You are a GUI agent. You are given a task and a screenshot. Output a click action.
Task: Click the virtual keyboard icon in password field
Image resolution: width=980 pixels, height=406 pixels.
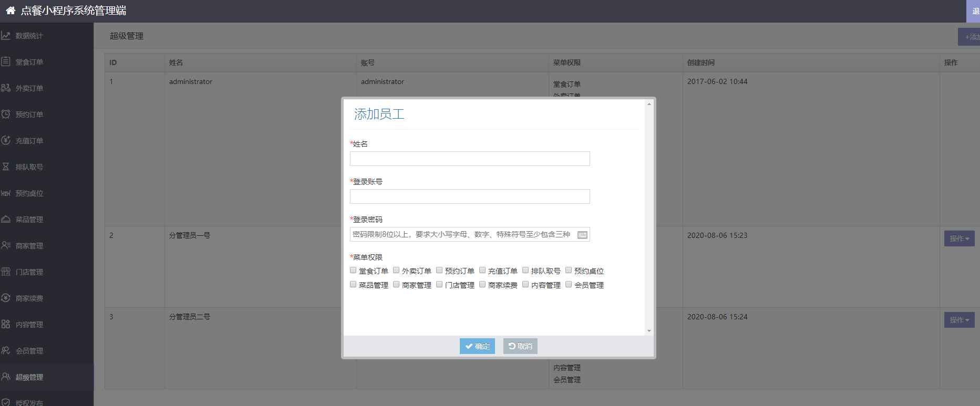(x=582, y=235)
